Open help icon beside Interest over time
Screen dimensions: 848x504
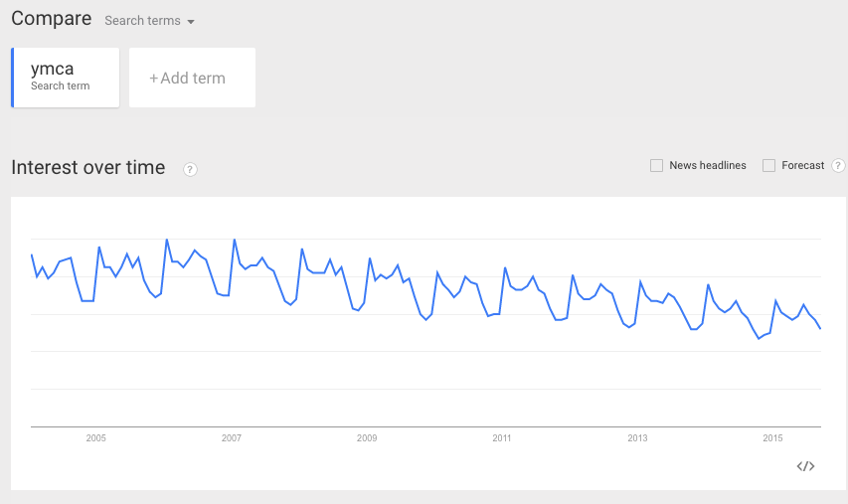pos(190,169)
